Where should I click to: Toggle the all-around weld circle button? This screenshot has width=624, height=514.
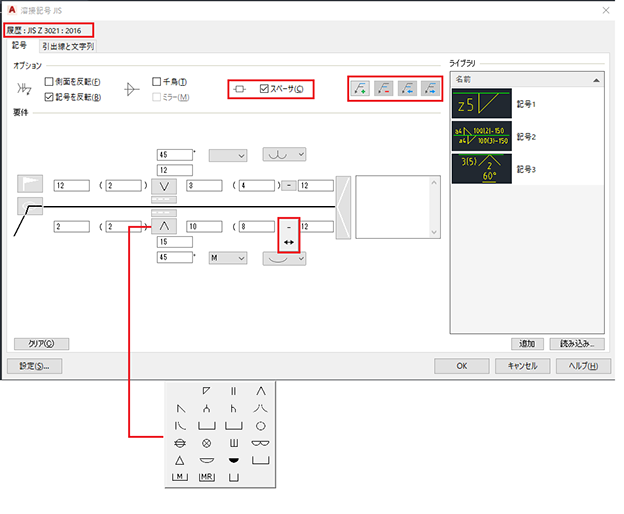[x=30, y=206]
